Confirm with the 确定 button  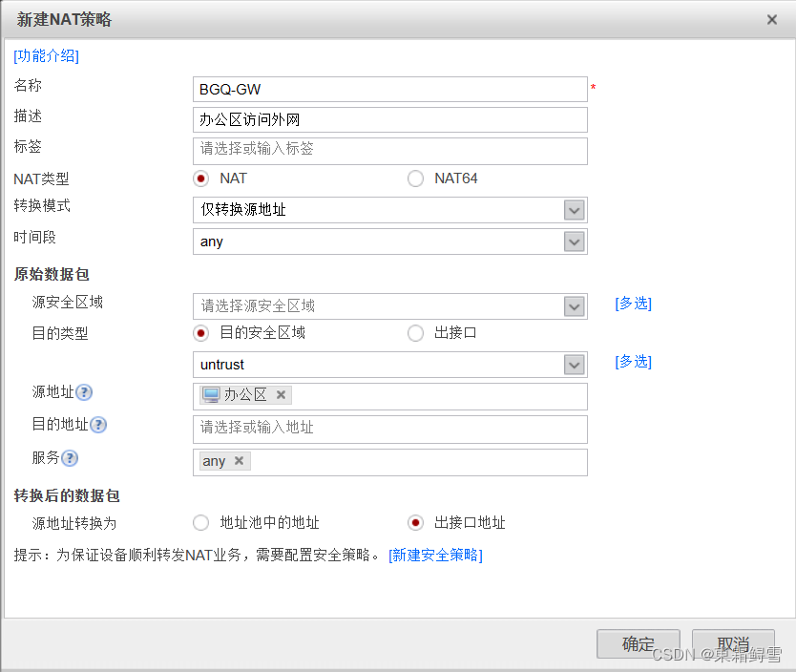[x=639, y=643]
